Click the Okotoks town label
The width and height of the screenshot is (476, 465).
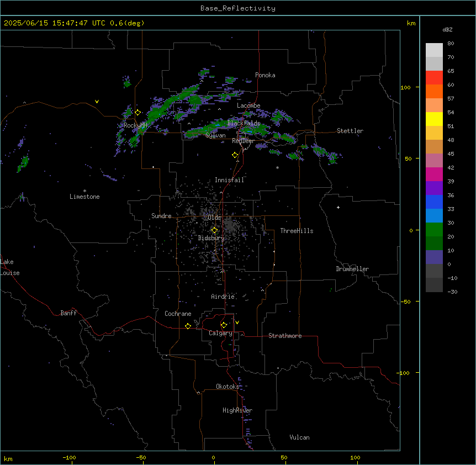pos(228,387)
